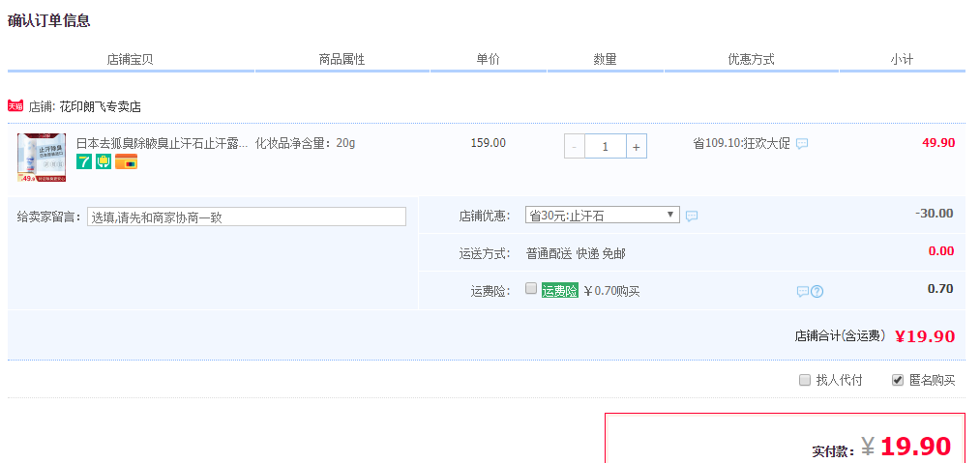Click the green shield guarantee badge icon

[104, 161]
